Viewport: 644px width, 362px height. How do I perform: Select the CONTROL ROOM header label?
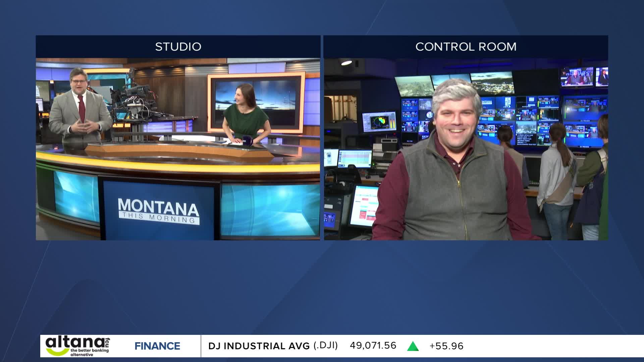tap(466, 47)
